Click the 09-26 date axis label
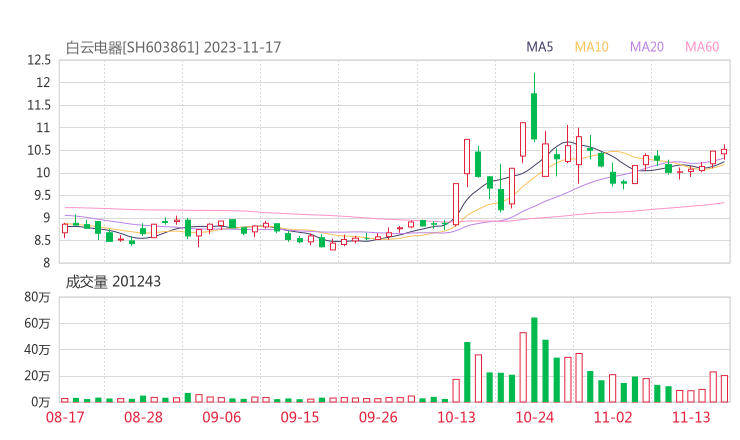The width and height of the screenshot is (740, 440). [x=378, y=417]
